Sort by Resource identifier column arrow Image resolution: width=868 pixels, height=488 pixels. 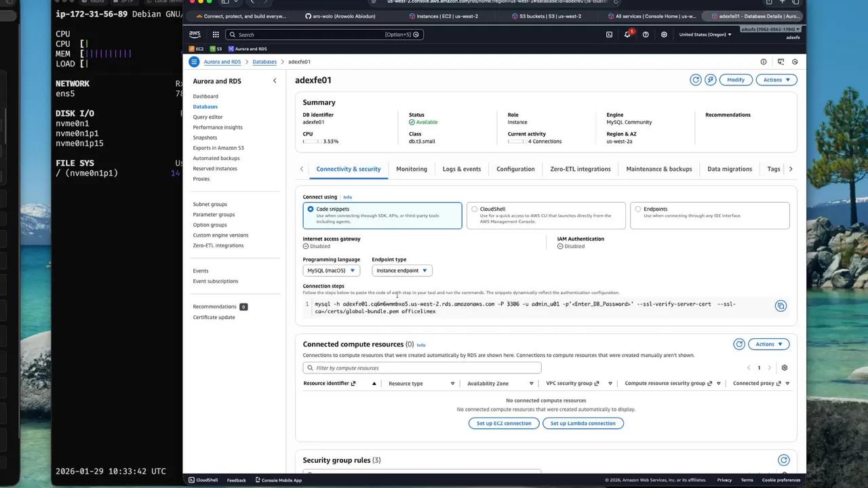[374, 384]
